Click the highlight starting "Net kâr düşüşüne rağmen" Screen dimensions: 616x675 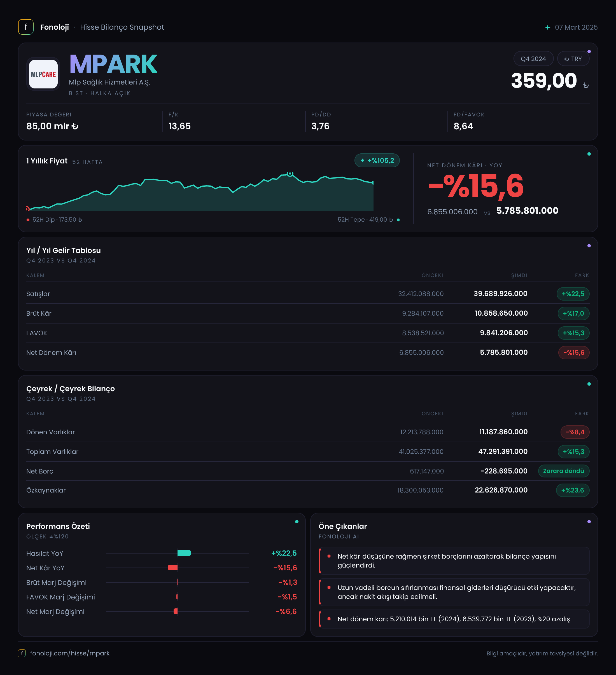[x=454, y=561]
